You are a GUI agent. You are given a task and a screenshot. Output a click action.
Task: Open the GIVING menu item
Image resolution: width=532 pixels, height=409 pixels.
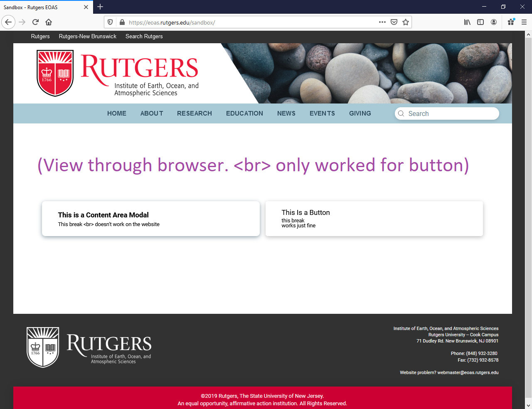point(360,113)
